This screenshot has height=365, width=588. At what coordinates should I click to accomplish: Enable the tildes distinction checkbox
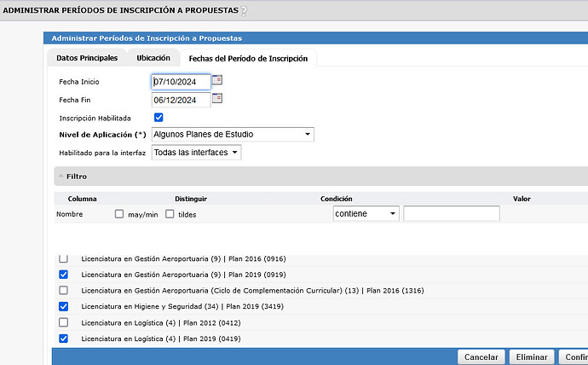[170, 214]
